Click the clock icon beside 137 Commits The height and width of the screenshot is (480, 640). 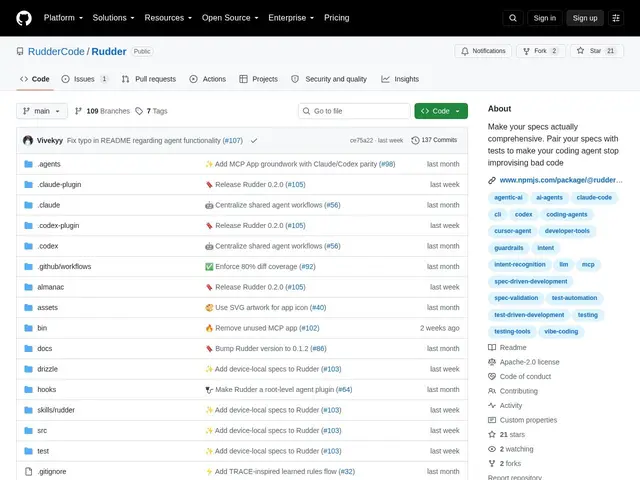415,140
